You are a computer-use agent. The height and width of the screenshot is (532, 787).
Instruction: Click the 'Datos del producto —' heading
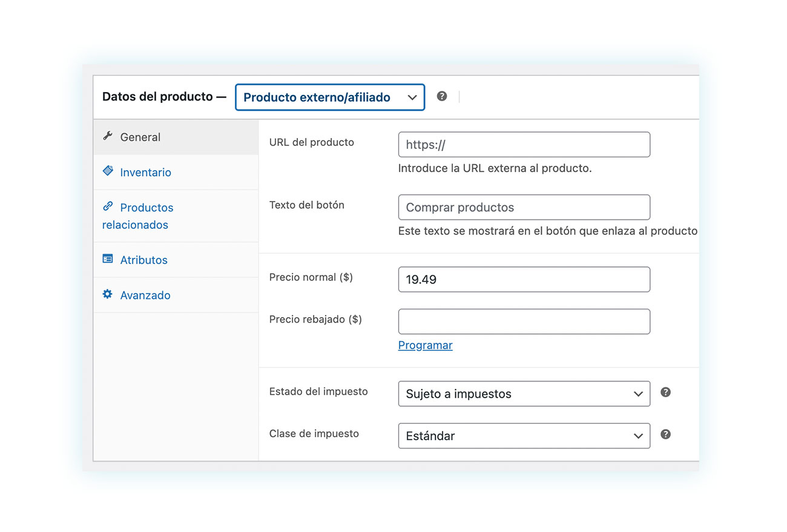click(x=164, y=97)
